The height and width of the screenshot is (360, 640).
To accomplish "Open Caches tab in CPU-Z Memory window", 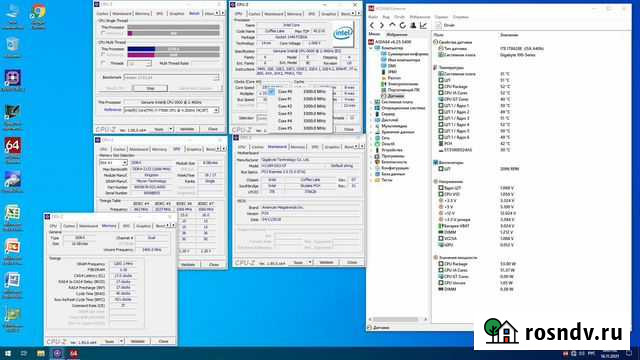I will [69, 226].
